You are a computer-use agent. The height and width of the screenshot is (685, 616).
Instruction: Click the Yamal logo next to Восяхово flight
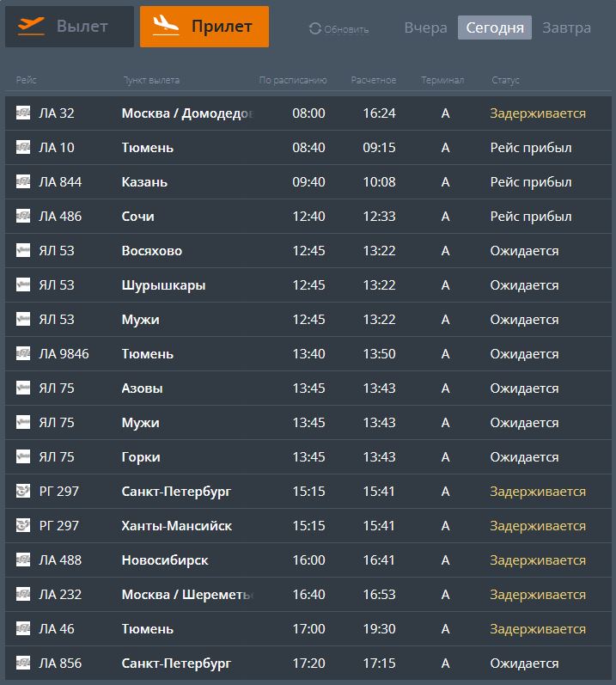[23, 251]
